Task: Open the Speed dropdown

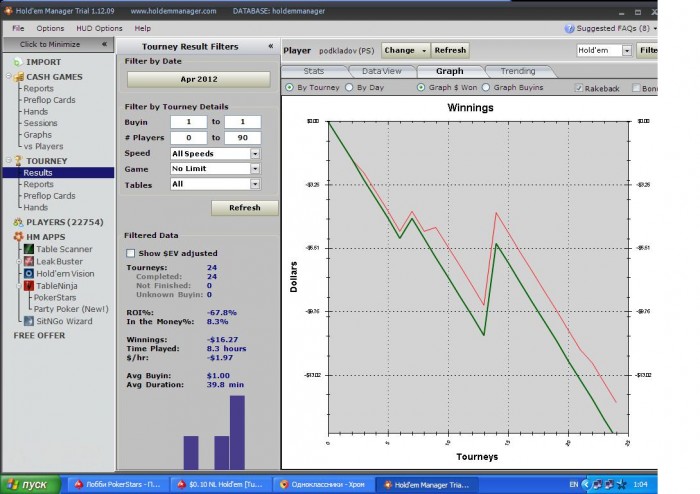Action: pos(255,154)
